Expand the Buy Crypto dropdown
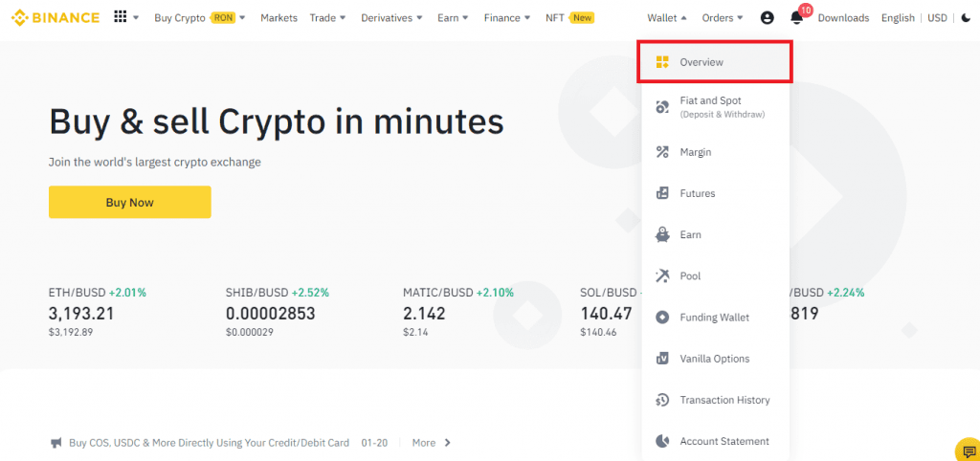The width and height of the screenshot is (980, 461). click(x=199, y=17)
